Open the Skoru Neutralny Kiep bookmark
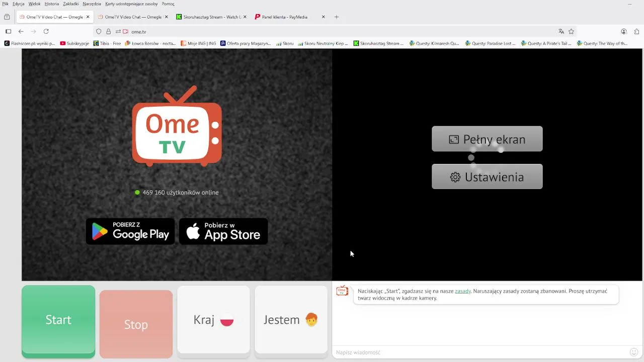The image size is (644, 362). (323, 43)
